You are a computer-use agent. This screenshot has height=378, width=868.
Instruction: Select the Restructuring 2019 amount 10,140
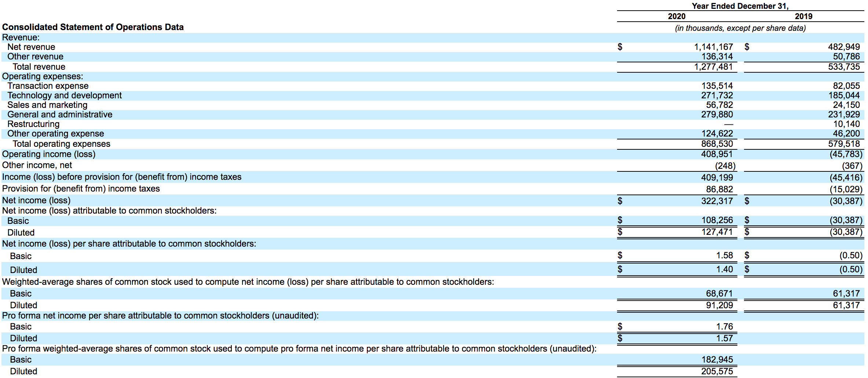pos(846,124)
